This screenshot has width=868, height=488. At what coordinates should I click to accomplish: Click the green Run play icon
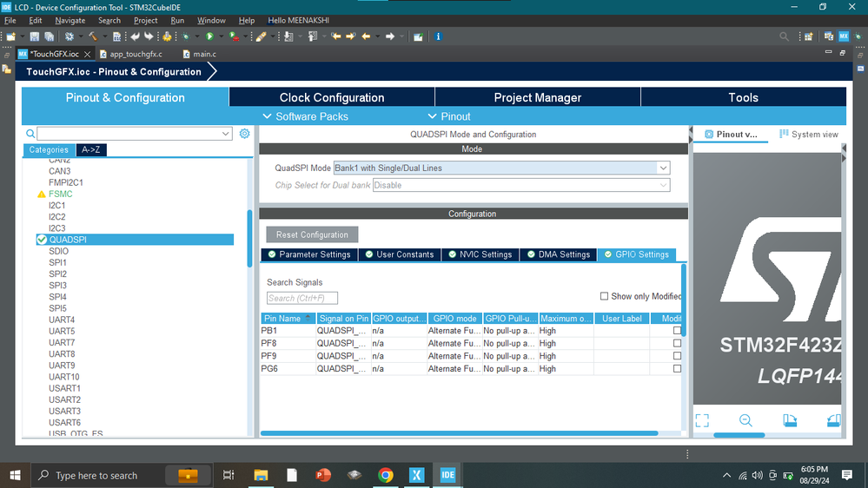(x=209, y=36)
